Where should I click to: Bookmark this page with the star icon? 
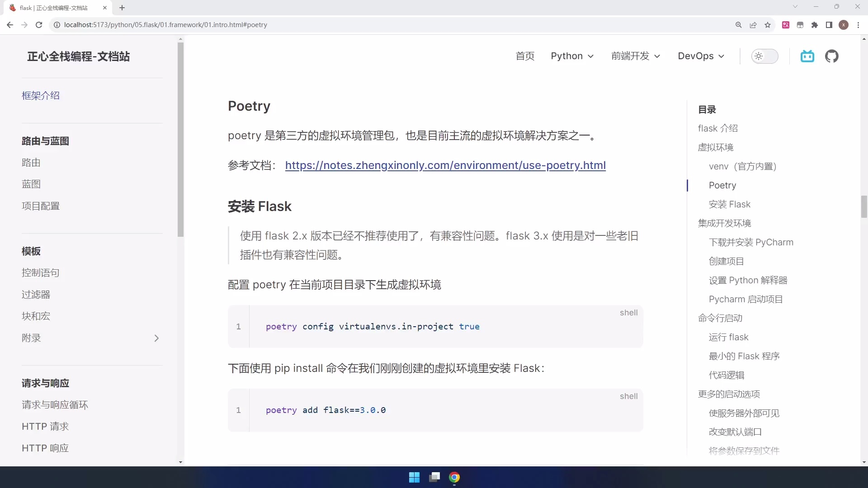[768, 25]
